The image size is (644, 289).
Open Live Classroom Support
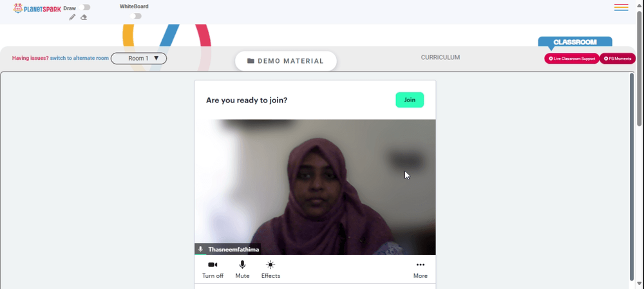[572, 59]
